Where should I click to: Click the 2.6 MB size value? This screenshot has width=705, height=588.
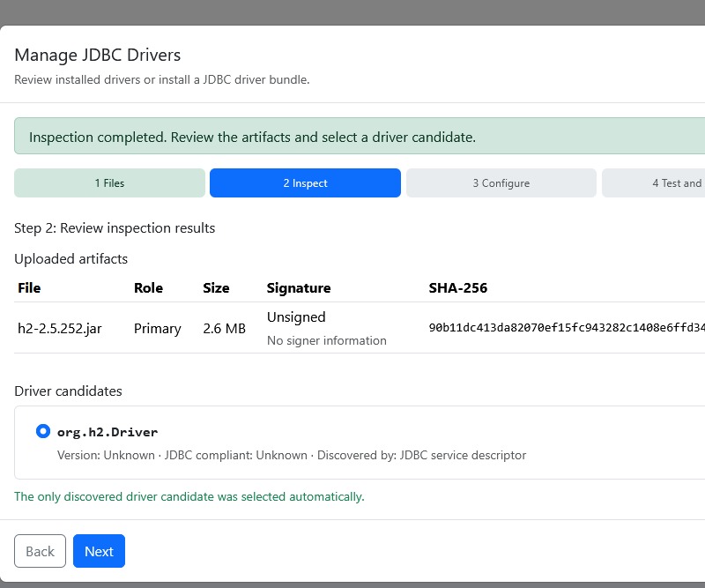(x=225, y=329)
